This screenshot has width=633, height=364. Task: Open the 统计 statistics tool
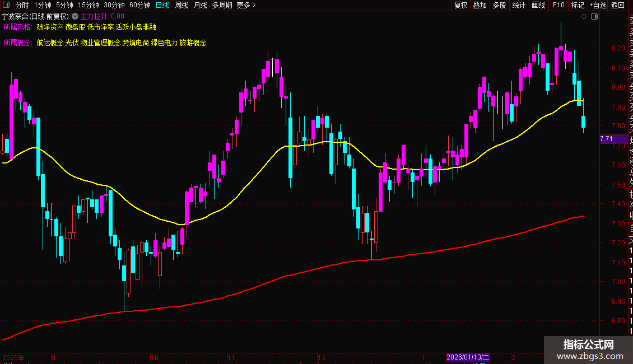pyautogui.click(x=519, y=5)
